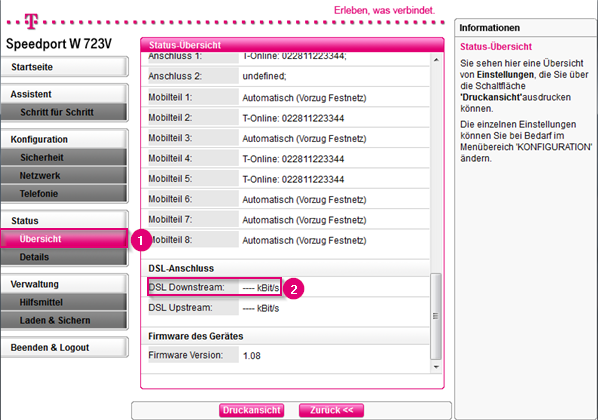Open the Netzwerk submenu

coord(64,175)
